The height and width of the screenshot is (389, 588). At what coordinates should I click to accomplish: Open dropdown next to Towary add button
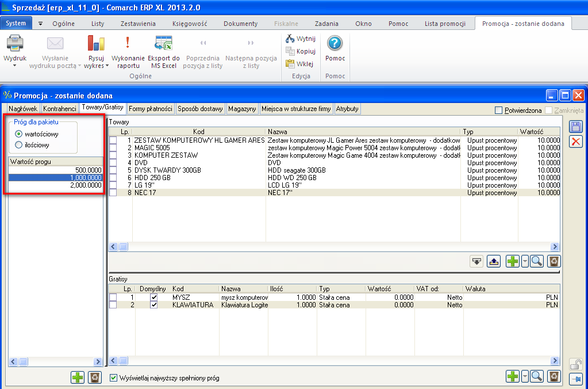pos(525,261)
